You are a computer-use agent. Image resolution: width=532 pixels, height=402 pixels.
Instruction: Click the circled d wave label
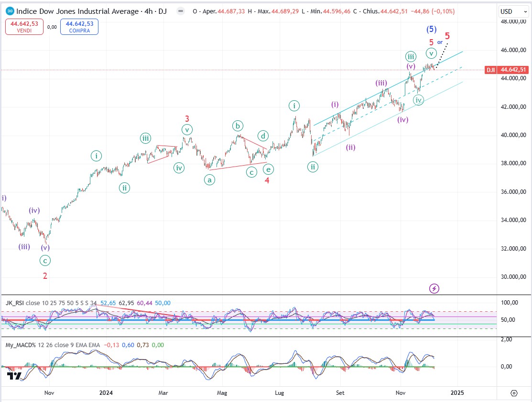[x=263, y=136]
